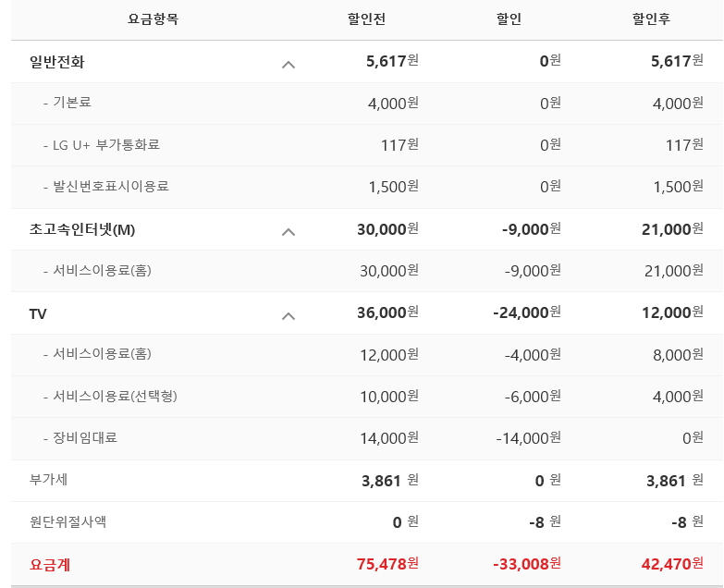724x588 pixels.
Task: Click the red 요금계 total label
Action: tap(50, 564)
